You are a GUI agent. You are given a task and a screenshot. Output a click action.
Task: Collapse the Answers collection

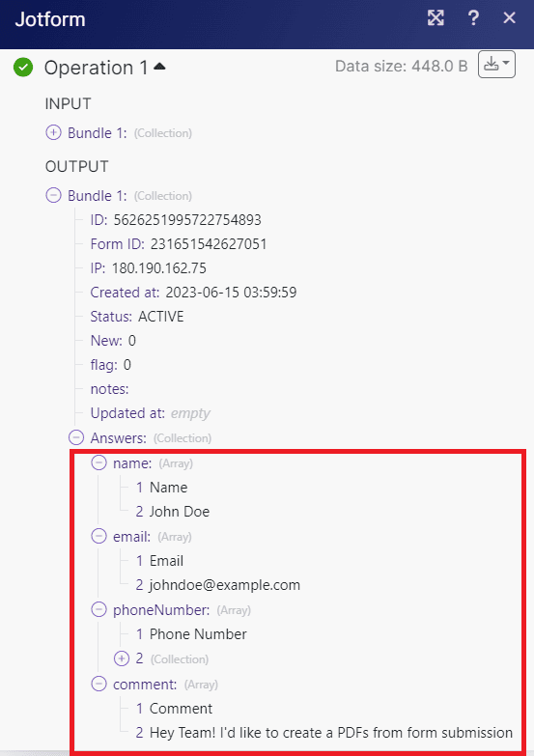click(x=76, y=437)
